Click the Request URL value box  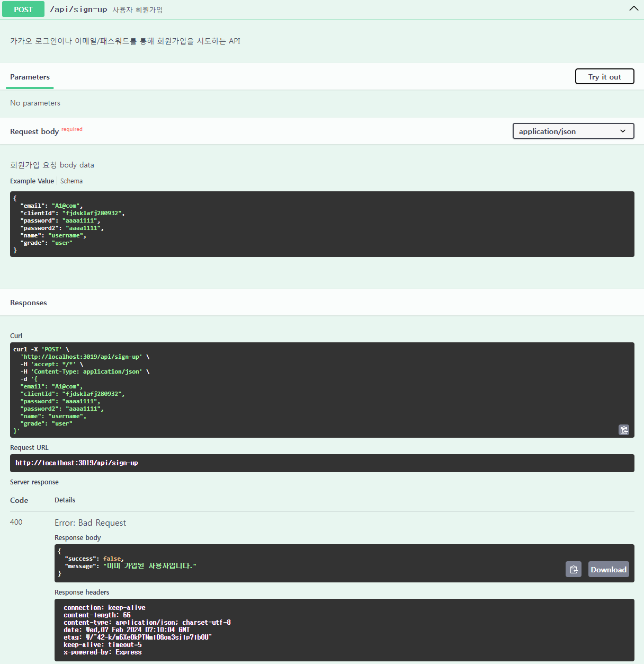[x=322, y=463]
